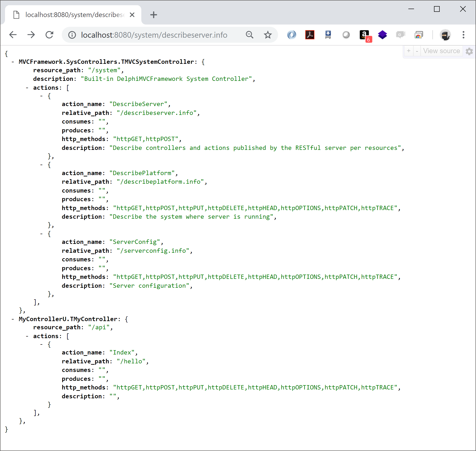Screen dimensions: 476x451
Task: Click the View source button
Action: 441,51
